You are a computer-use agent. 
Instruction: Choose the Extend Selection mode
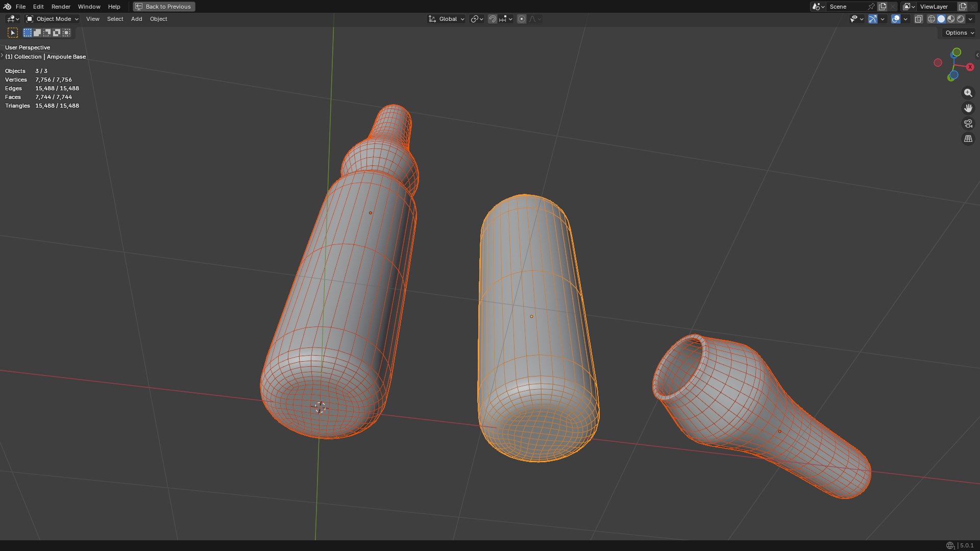tap(37, 33)
